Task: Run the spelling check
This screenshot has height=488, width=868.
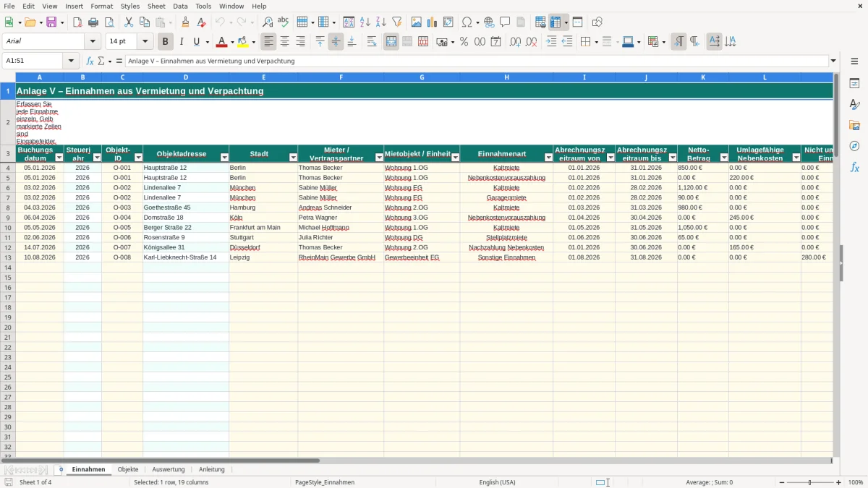Action: click(284, 22)
